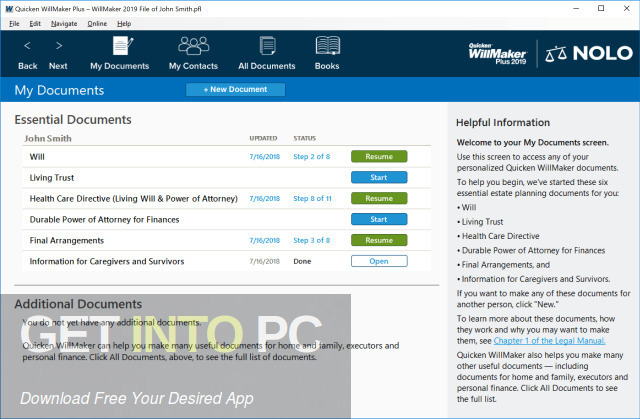Open Information for Caregivers and Survivors document
Image resolution: width=640 pixels, height=419 pixels.
click(379, 261)
